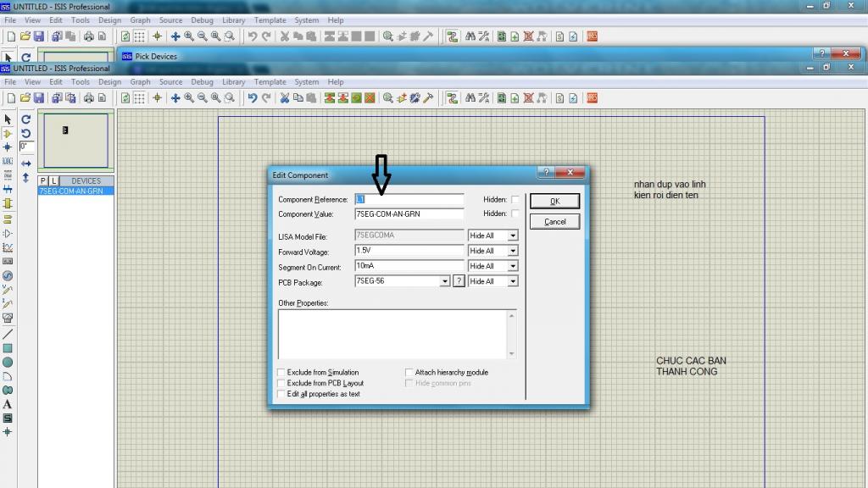Open Template in the lower menu bar
Screen dimensions: 868x488
pos(270,82)
